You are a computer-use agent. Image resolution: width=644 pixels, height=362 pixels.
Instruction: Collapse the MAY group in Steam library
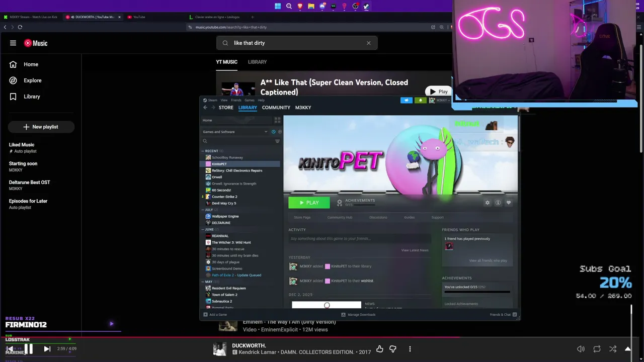(203, 282)
